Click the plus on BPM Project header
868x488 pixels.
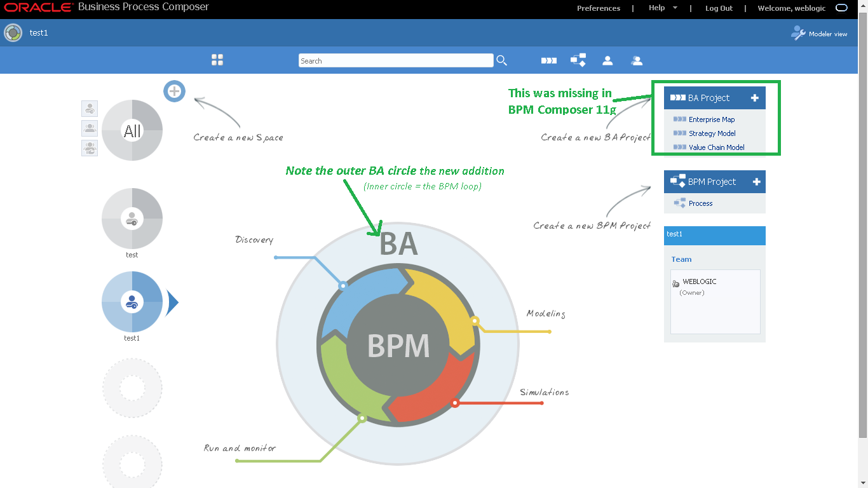coord(756,182)
